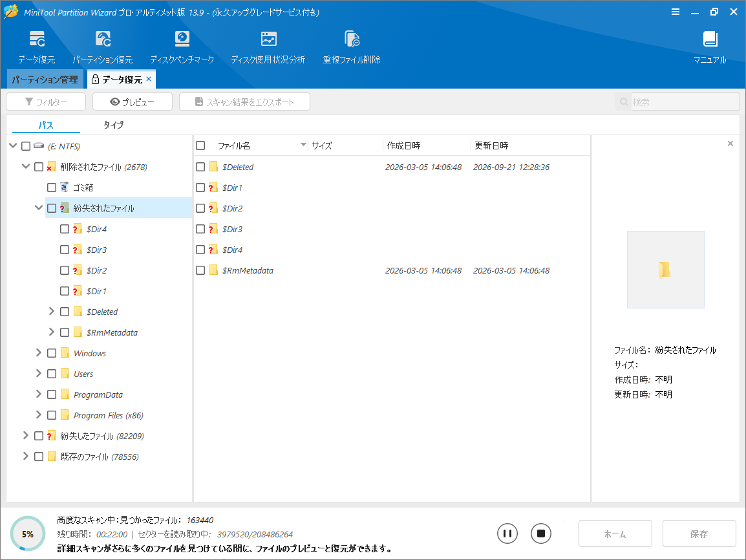The width and height of the screenshot is (746, 560).
Task: Expand the Windows folder node
Action: [39, 352]
